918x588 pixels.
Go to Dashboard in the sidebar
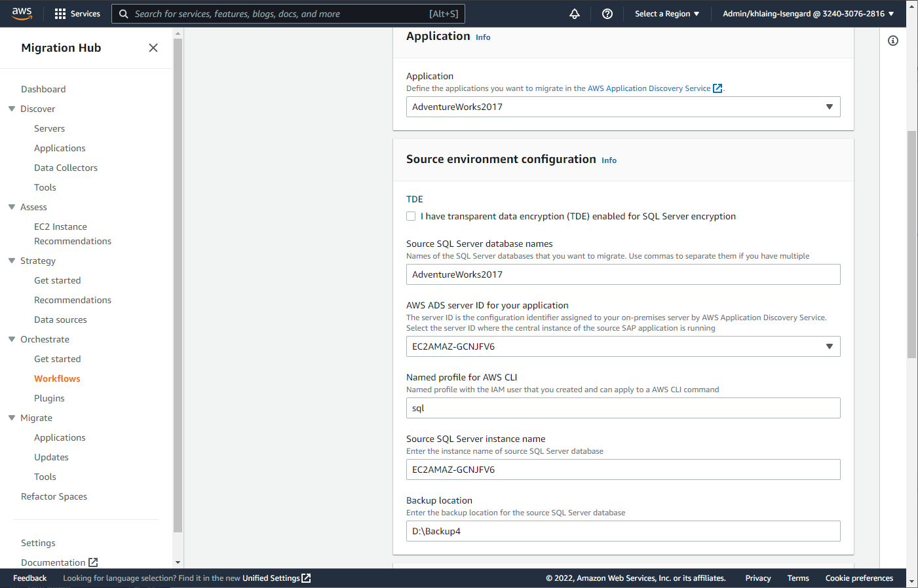[43, 89]
